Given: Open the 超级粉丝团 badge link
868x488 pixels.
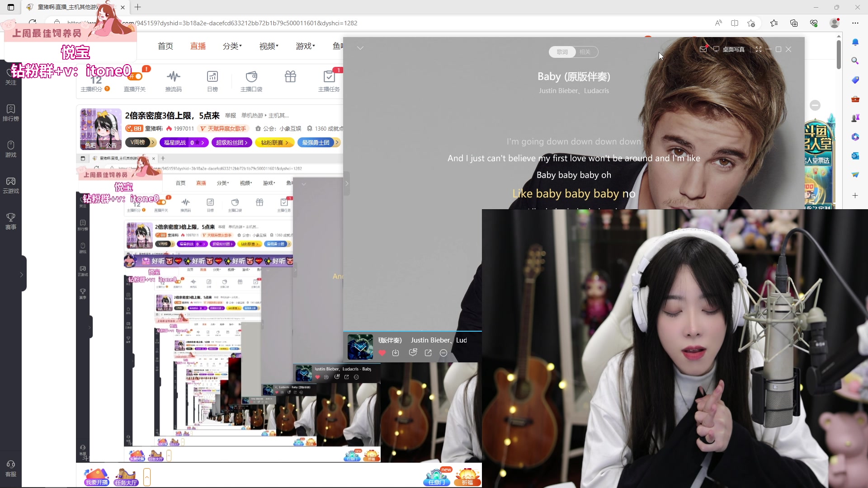Looking at the screenshot, I should tap(231, 142).
